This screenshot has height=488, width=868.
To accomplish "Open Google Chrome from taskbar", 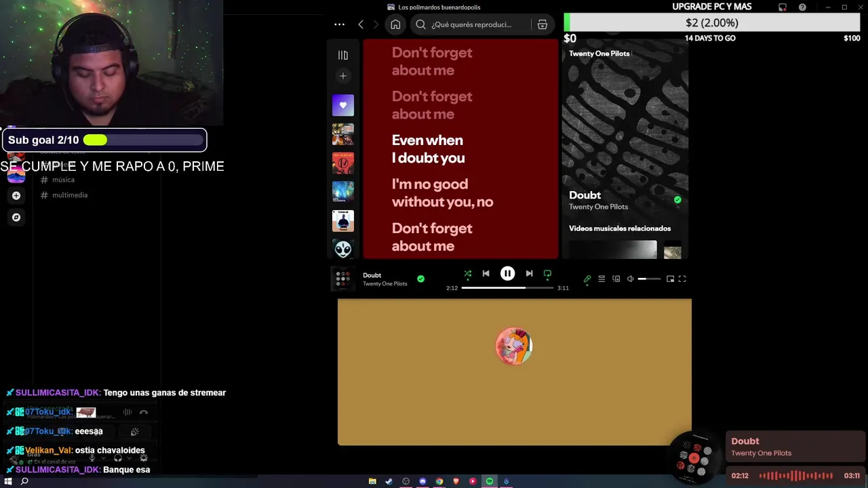I will (x=439, y=481).
